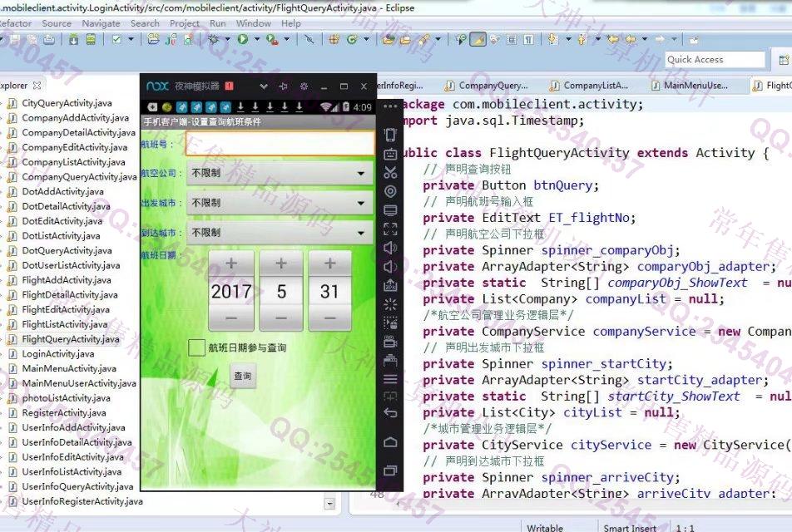
Task: Open the Source menu
Action: 57,23
